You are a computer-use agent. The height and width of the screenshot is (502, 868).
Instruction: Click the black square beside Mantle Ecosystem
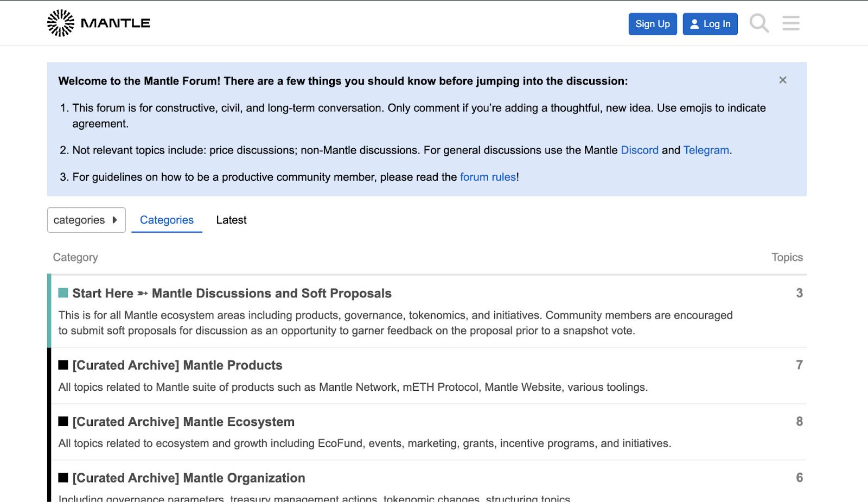pos(63,422)
